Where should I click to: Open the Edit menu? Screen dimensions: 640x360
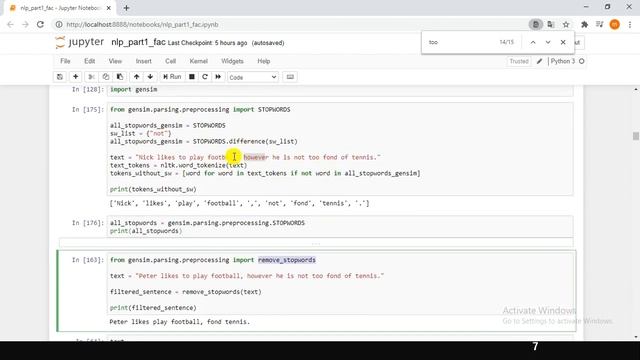(x=89, y=61)
